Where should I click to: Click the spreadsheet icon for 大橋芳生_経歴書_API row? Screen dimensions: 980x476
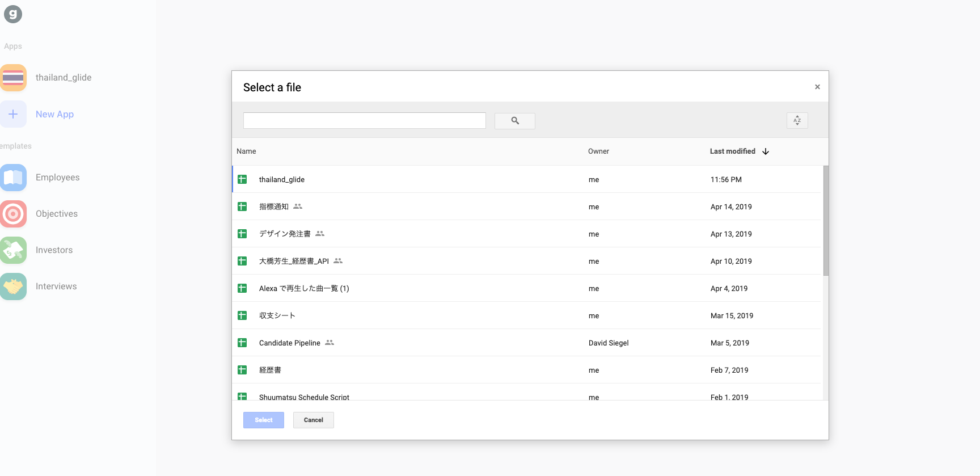click(x=242, y=261)
